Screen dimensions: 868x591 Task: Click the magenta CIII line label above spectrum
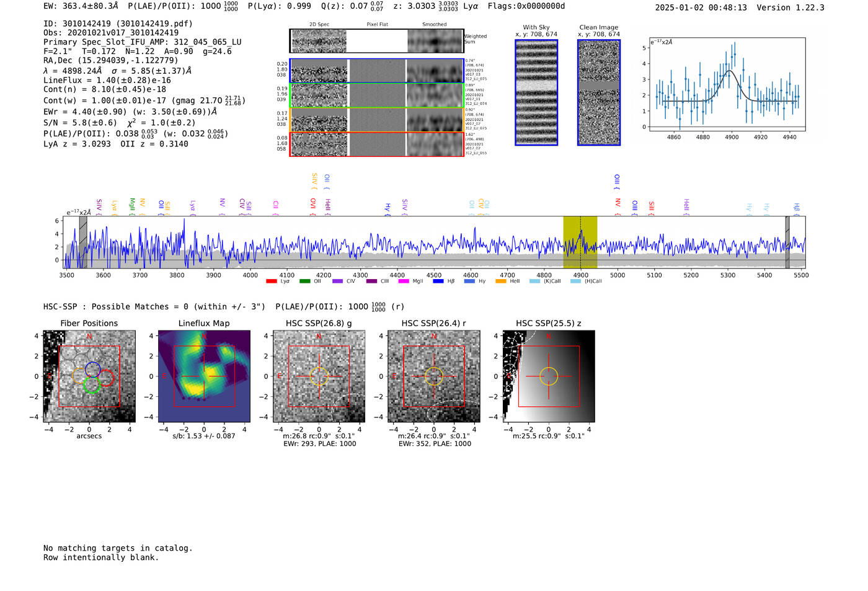coord(276,207)
